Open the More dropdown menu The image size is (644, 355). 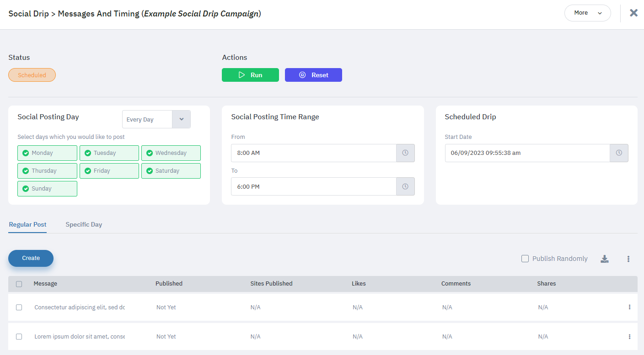587,13
